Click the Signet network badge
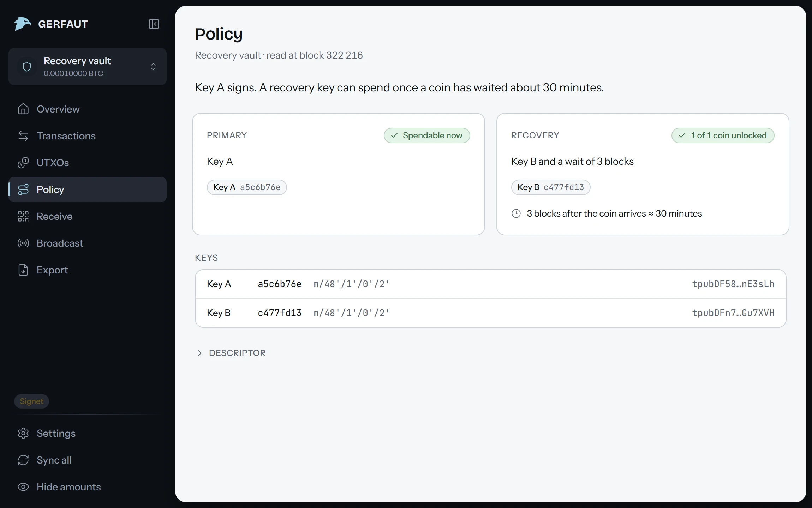The image size is (812, 508). tap(31, 401)
